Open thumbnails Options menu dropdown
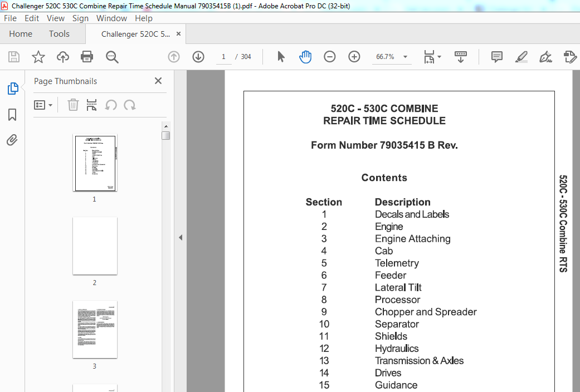Screen dimensions: 580x392 point(43,105)
